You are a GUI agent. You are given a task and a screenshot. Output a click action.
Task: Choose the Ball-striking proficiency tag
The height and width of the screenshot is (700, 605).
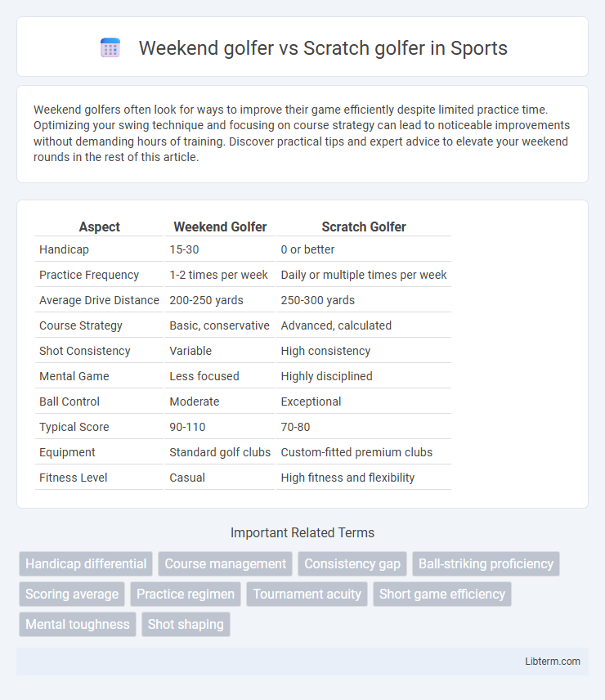486,563
